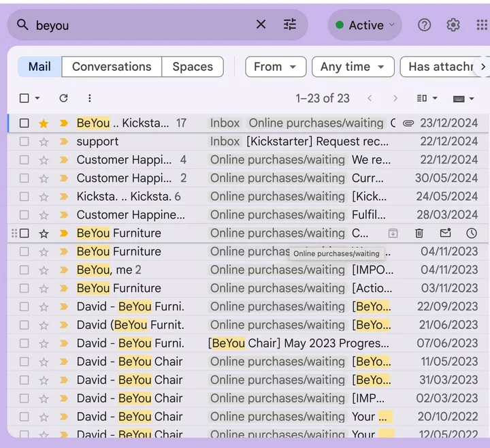The height and width of the screenshot is (448, 490).
Task: Open the Active status dropdown
Action: coord(365,25)
